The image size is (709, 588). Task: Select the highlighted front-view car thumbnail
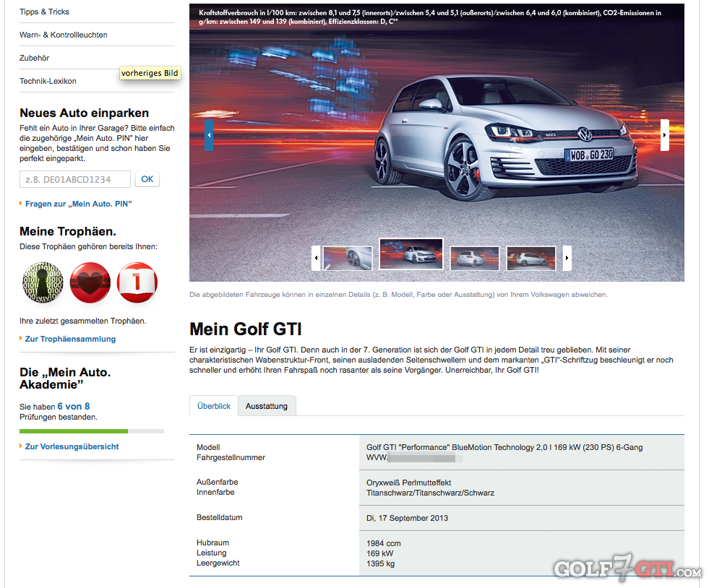tap(411, 254)
